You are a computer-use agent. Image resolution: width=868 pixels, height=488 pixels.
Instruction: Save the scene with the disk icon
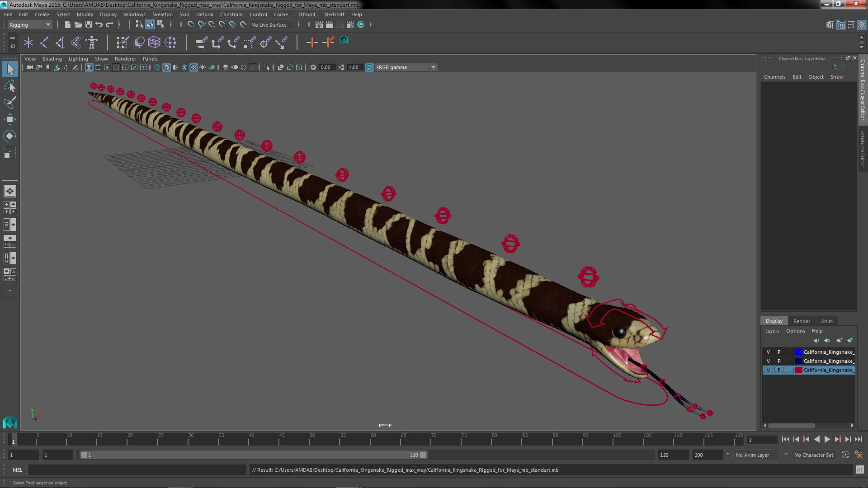tap(89, 25)
